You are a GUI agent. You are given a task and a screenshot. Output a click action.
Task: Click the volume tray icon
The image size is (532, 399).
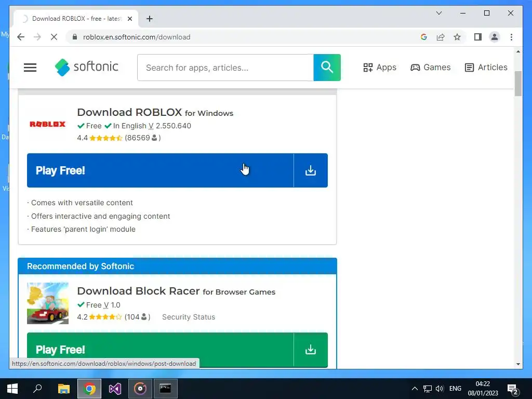[x=440, y=389]
